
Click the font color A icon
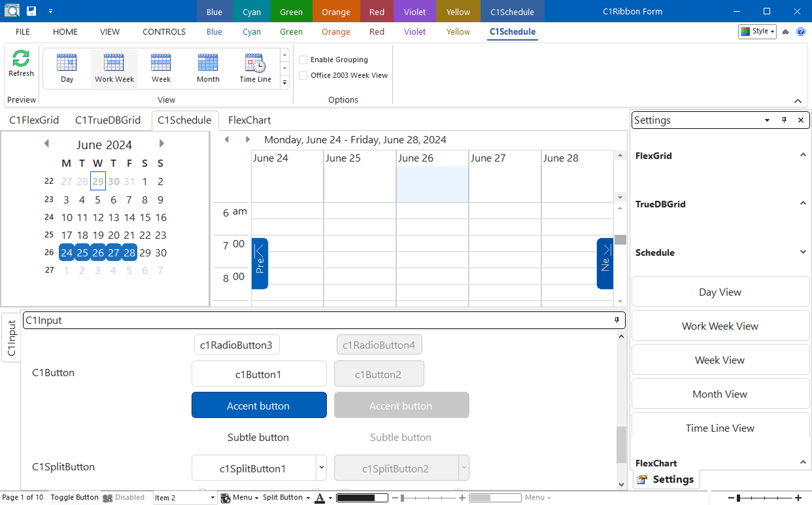pyautogui.click(x=319, y=498)
